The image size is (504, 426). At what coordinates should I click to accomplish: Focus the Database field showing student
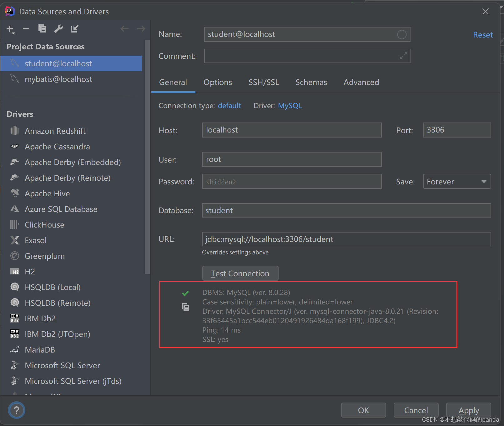pos(346,210)
